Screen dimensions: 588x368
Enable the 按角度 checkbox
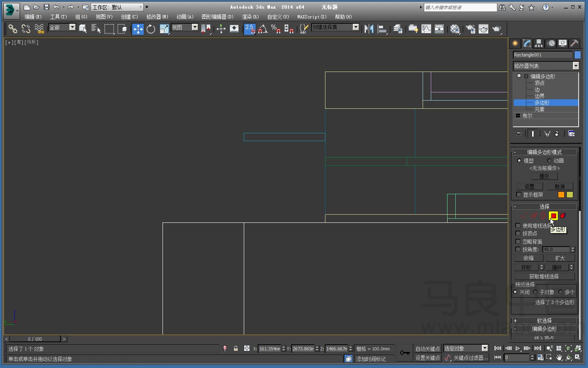(518, 249)
